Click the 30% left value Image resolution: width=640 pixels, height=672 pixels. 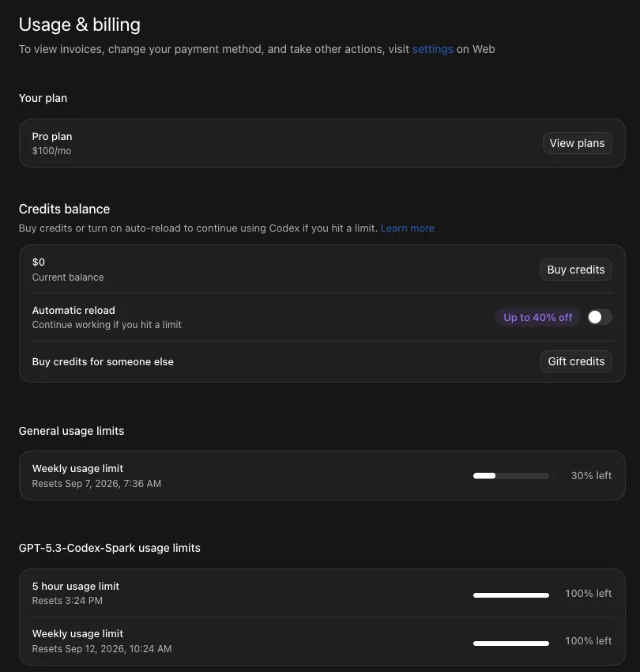tap(591, 476)
